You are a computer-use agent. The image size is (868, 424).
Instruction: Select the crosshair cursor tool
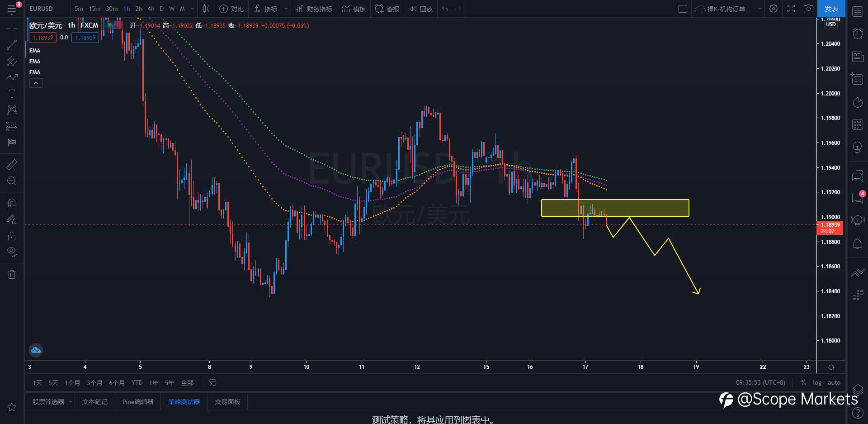(12, 29)
